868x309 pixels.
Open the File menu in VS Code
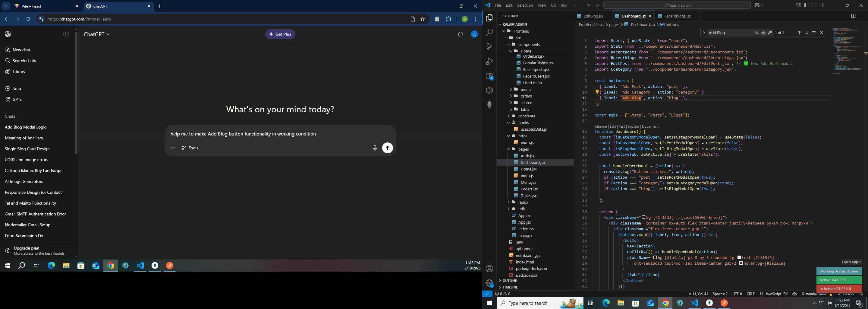click(x=498, y=5)
